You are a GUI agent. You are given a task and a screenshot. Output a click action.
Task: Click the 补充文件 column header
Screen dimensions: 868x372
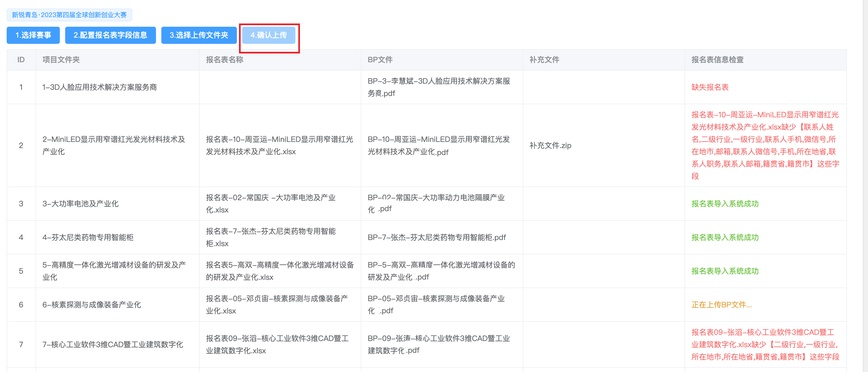pos(544,60)
